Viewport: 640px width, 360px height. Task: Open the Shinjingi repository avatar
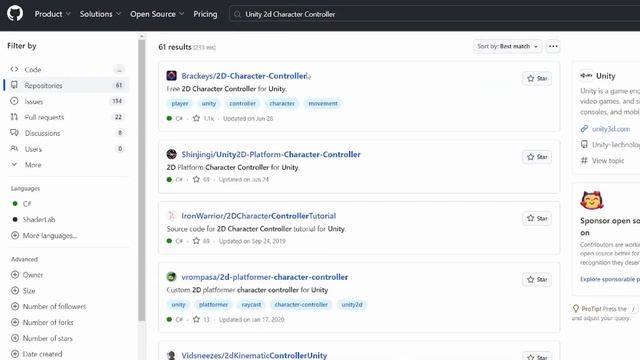(x=171, y=154)
